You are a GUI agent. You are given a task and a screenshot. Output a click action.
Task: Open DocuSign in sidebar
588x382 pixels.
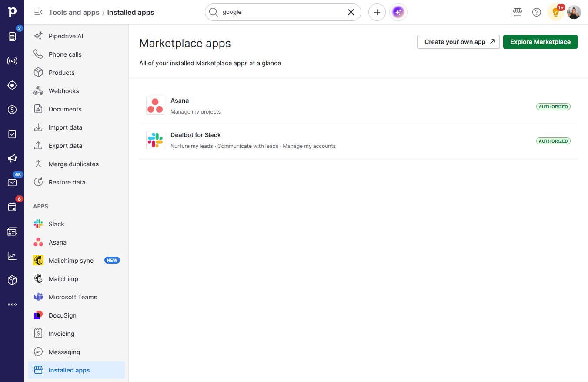[x=77, y=315]
